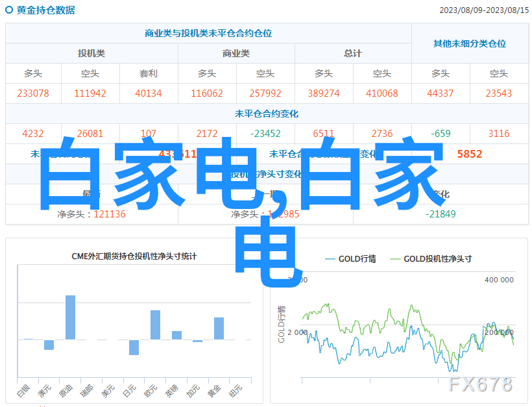Click the 投机类 column group header
The width and height of the screenshot is (532, 407).
pos(91,53)
